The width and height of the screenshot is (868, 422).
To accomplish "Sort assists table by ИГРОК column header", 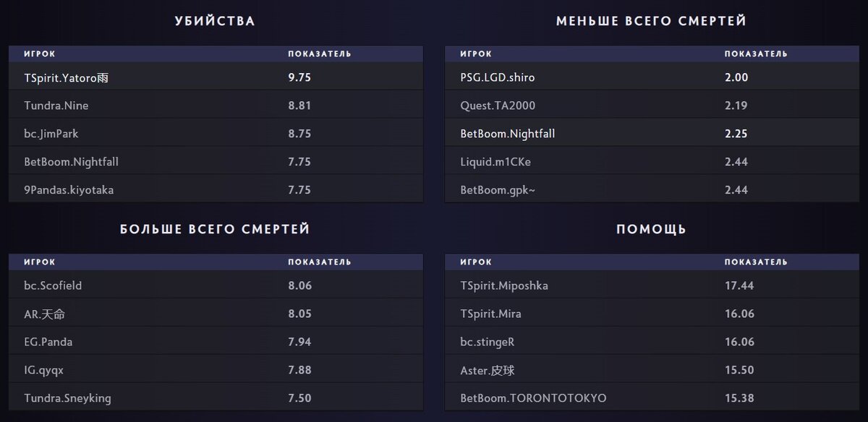I will coord(476,262).
